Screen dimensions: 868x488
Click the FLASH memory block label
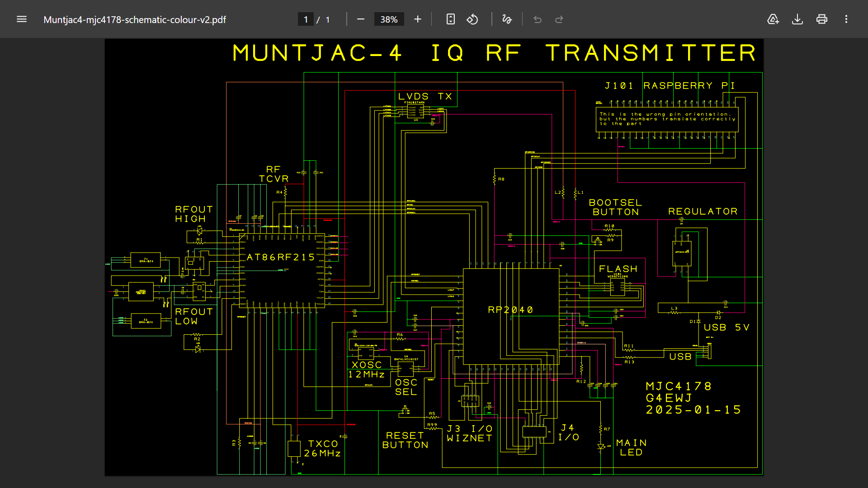point(618,269)
